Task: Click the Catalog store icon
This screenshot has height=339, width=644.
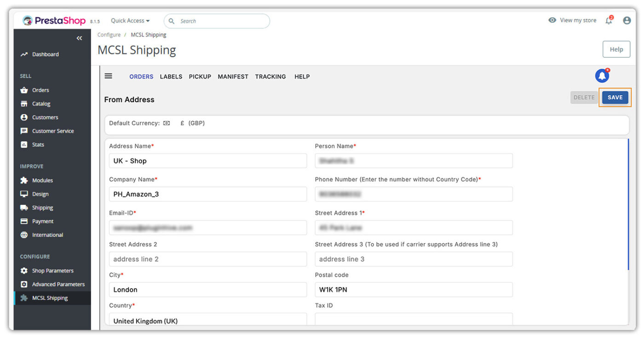Action: point(24,104)
